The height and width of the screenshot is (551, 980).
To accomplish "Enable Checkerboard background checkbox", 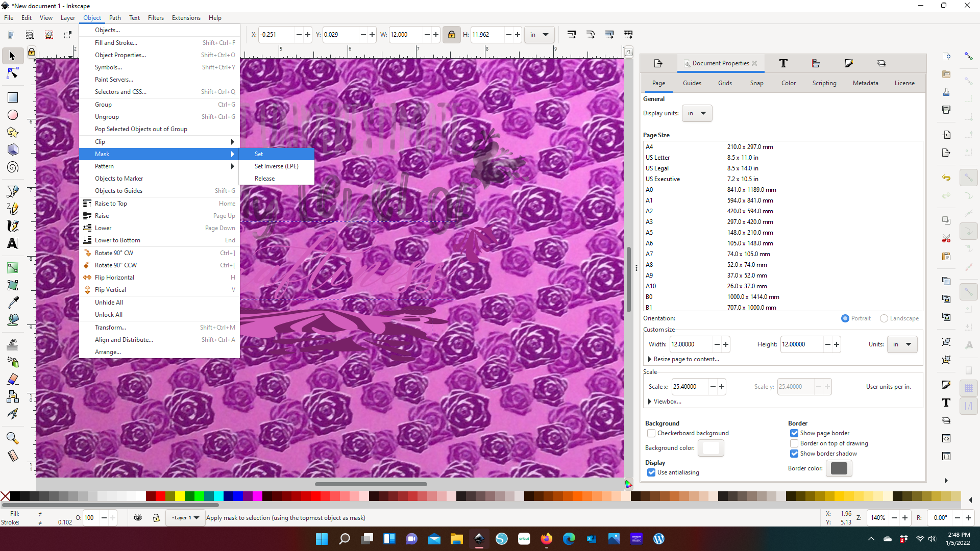I will (651, 433).
